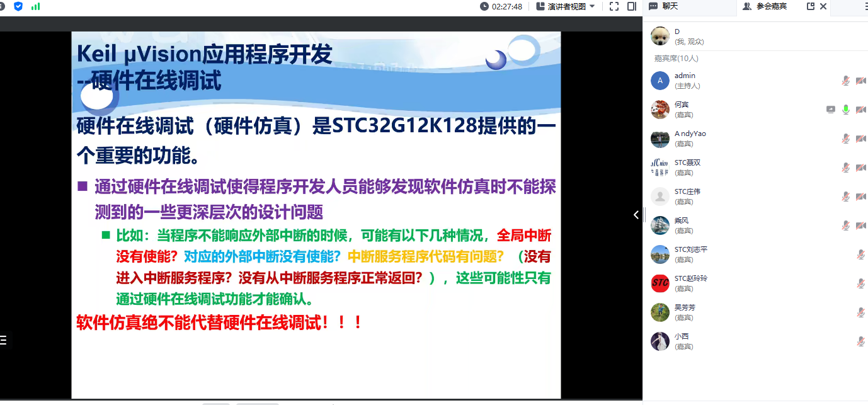Click the purple bullet line starting 通过硬件在线调试
868x405 pixels.
point(325,199)
